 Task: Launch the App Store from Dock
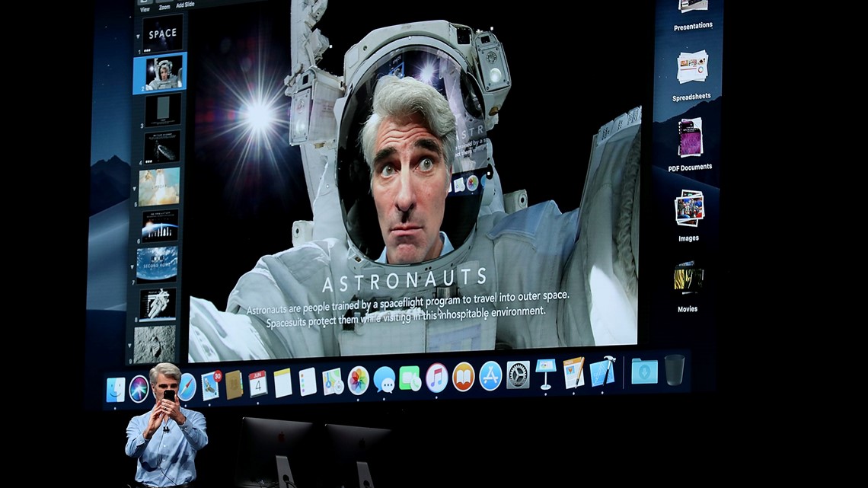tap(490, 376)
